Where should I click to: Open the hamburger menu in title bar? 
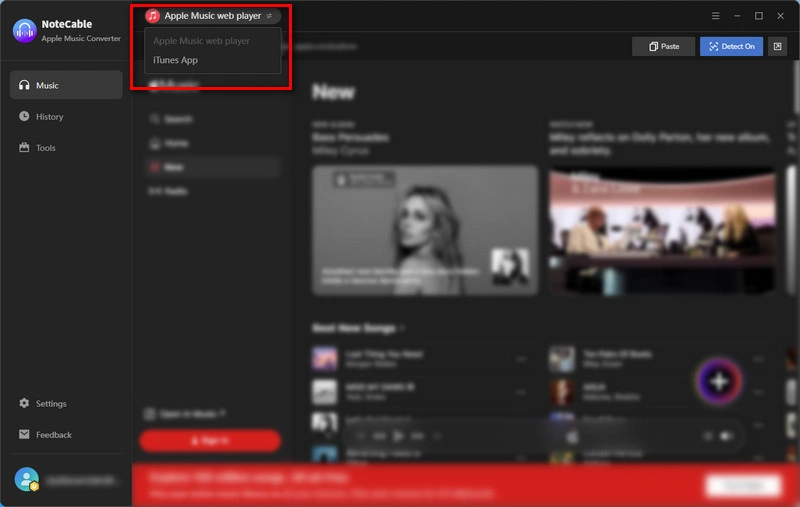coord(715,16)
